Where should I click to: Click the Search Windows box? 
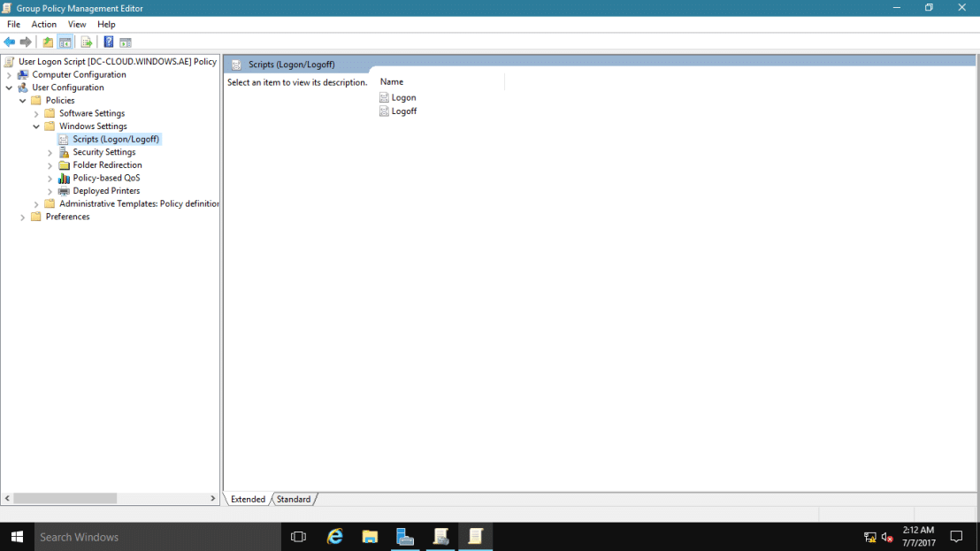[x=157, y=537]
